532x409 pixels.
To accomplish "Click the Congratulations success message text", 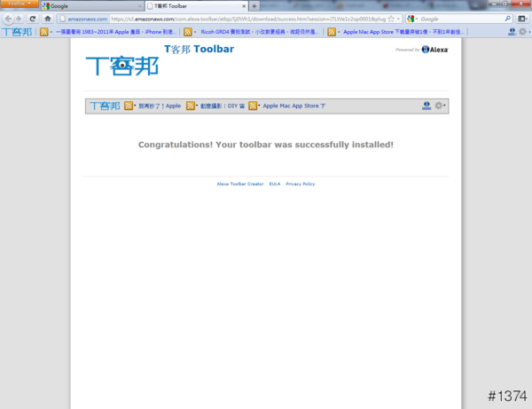I will click(266, 145).
